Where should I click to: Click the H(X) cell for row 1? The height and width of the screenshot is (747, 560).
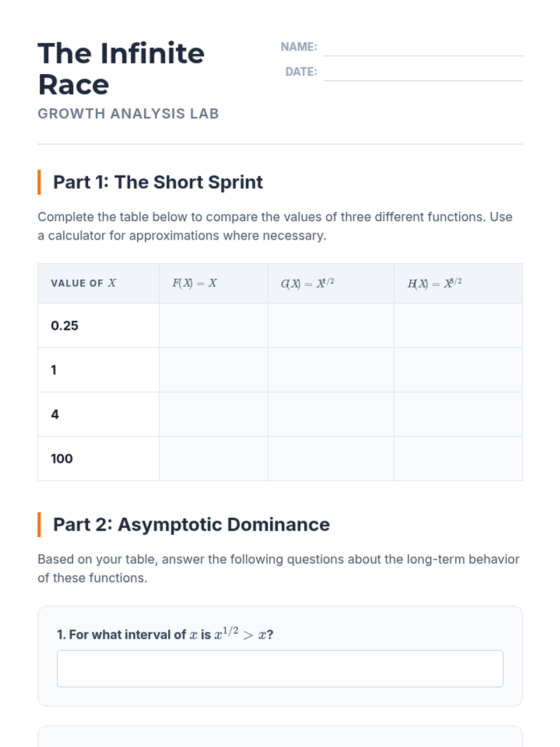click(x=458, y=370)
